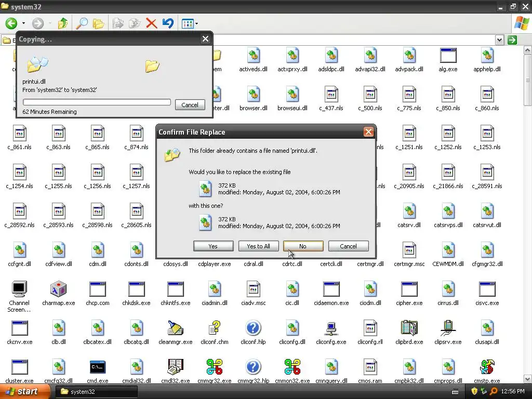Select c_861.nls file icon
The width and height of the screenshot is (532, 399).
19,134
